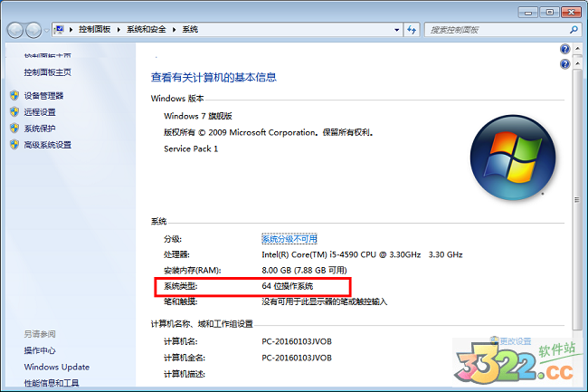Open 设备管理器 from the sidebar
588x392 pixels.
(44, 96)
